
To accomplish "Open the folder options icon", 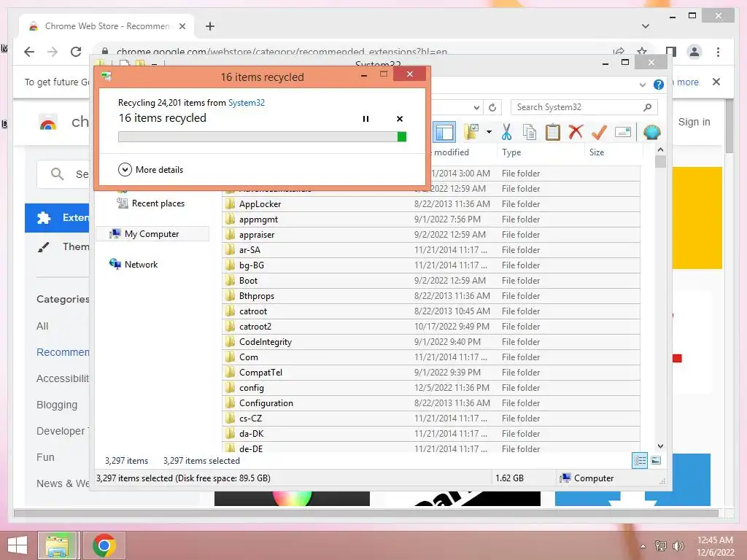I will 472,132.
